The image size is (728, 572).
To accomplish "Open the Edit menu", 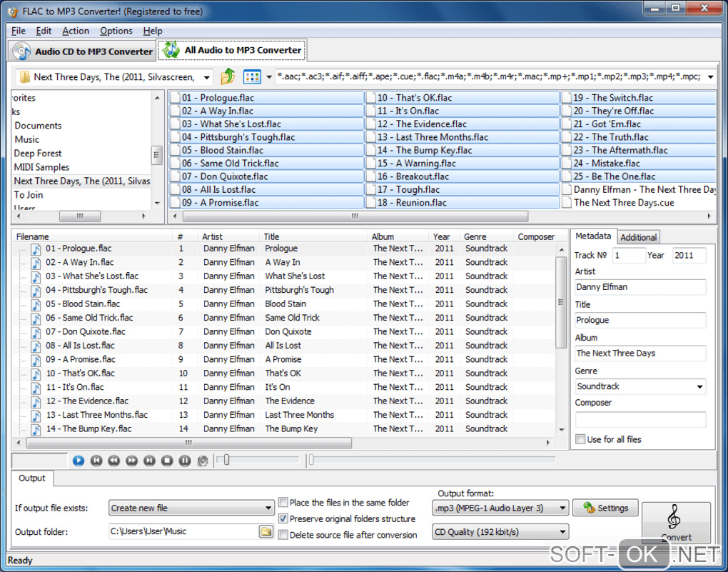I will [x=44, y=31].
